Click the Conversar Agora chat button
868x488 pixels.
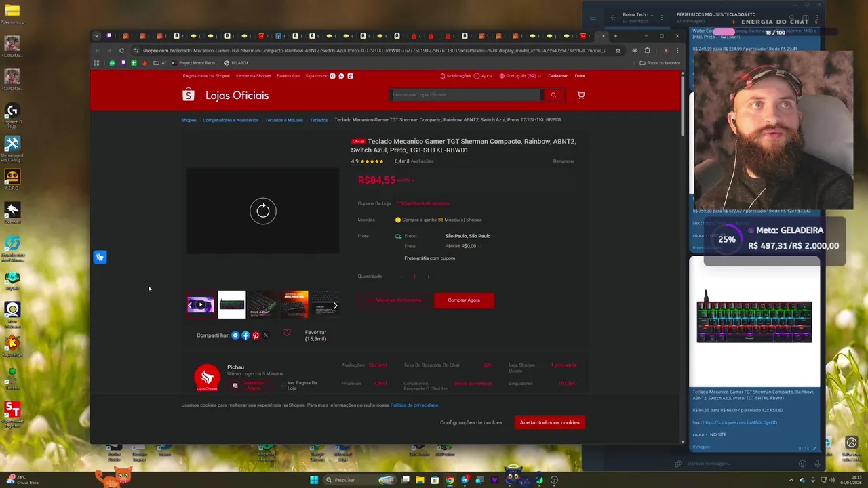(250, 386)
